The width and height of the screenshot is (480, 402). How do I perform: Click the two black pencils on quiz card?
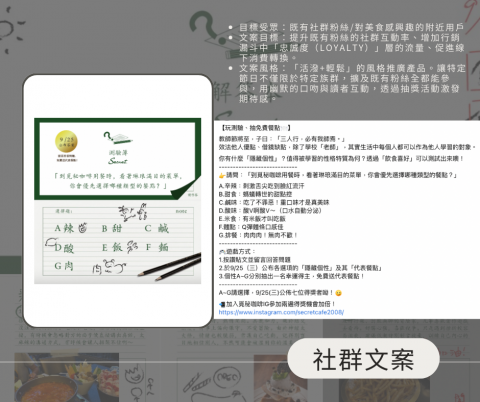[170, 267]
